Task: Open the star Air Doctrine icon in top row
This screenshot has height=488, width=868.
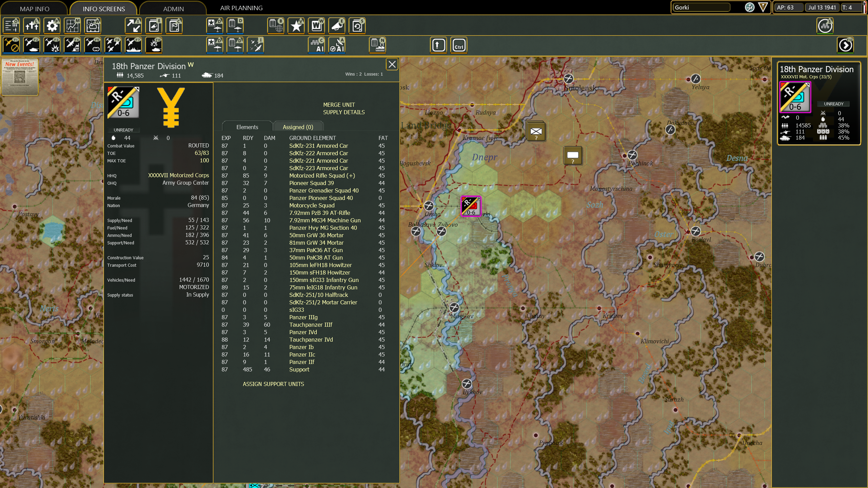Action: tap(215, 25)
